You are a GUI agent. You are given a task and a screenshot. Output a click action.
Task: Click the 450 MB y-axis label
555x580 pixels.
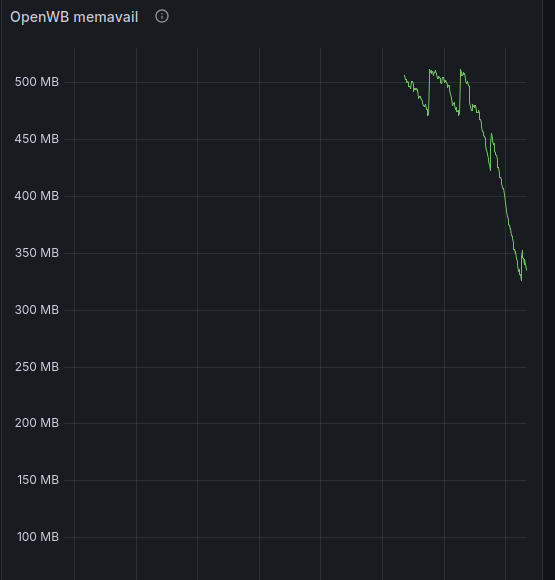37,139
